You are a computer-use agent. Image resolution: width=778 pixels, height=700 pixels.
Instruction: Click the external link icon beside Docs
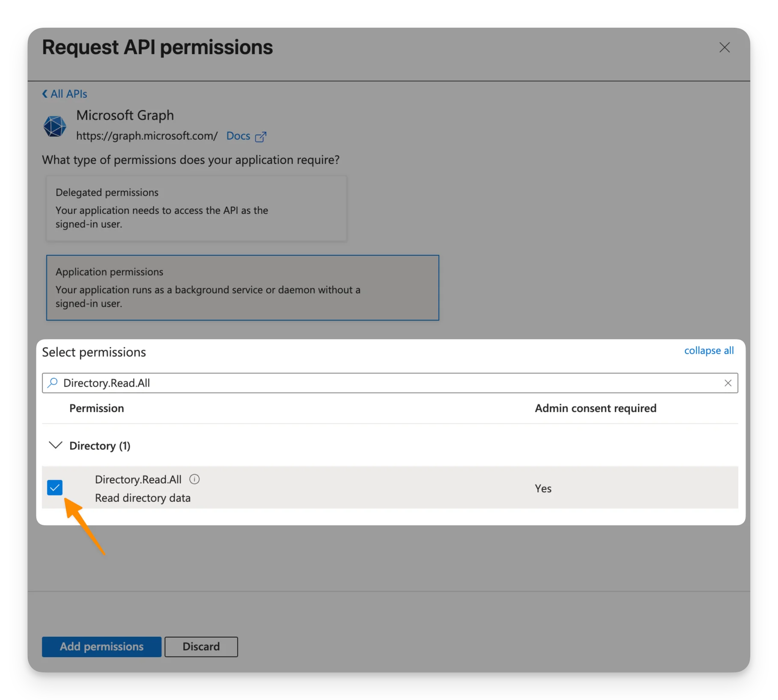pos(261,137)
